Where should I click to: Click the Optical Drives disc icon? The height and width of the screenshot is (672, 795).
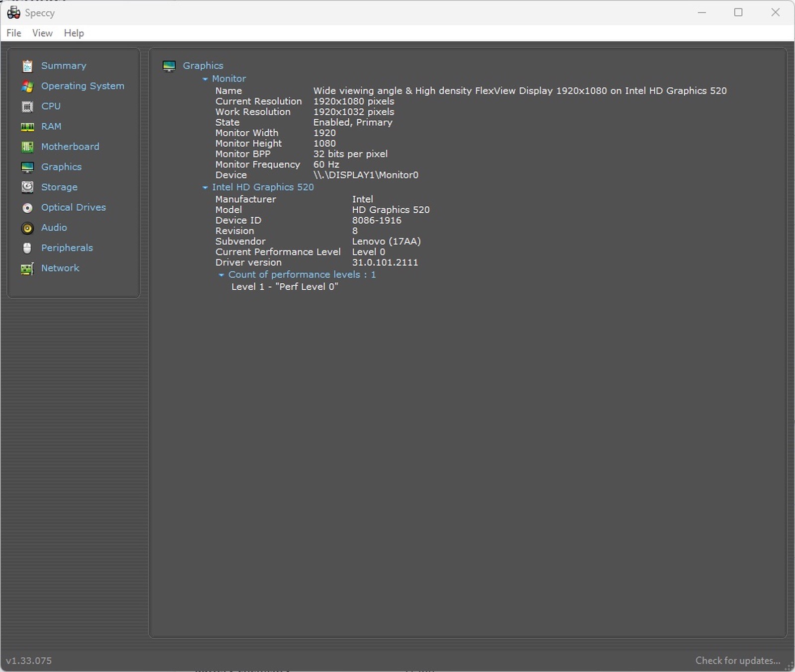pyautogui.click(x=27, y=208)
